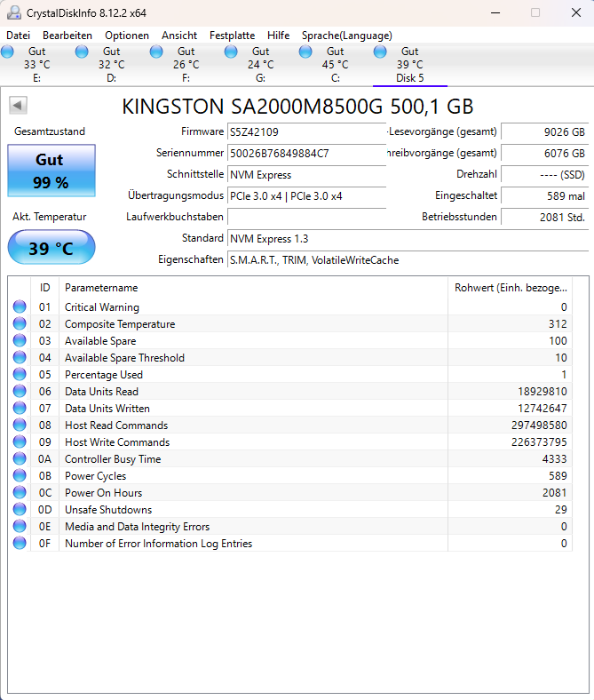The width and height of the screenshot is (594, 700).
Task: Select the Unsafe Shutdowns parameter name
Action: click(x=108, y=510)
